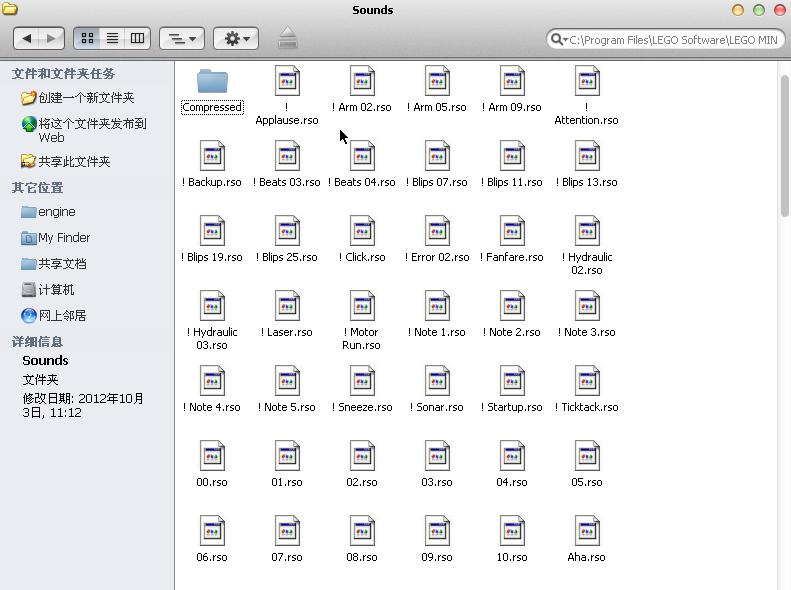Click 将这个文件夹发布到 Web link
This screenshot has width=791, height=590.
click(x=84, y=130)
